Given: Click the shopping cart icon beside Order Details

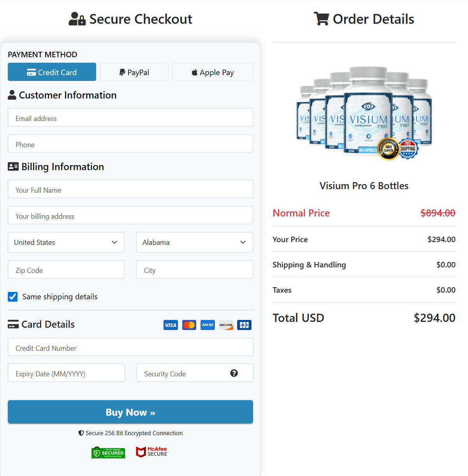Looking at the screenshot, I should (321, 18).
